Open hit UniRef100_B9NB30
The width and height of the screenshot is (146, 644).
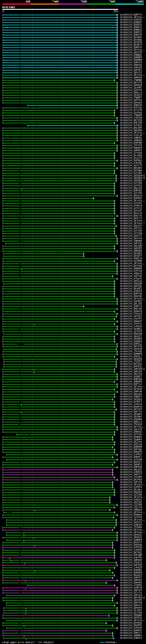131,22
